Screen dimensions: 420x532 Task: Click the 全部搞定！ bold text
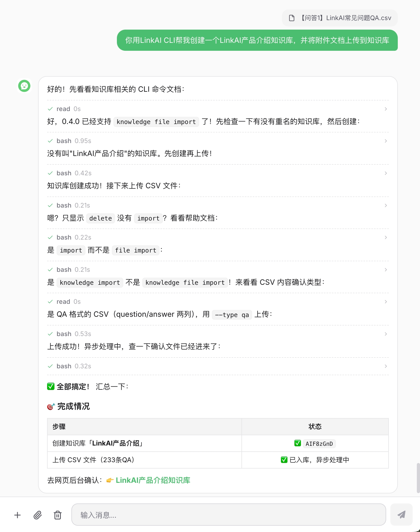73,387
